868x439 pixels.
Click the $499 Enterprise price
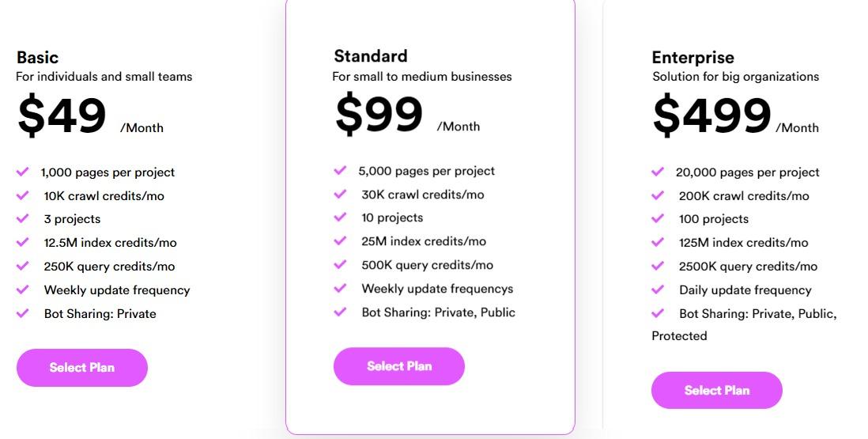(712, 115)
